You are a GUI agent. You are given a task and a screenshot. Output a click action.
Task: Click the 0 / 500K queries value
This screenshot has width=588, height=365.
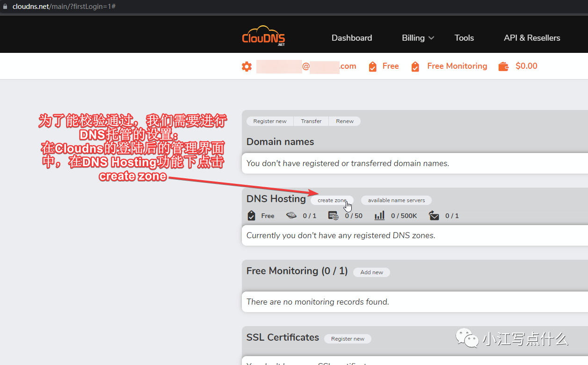pos(404,216)
